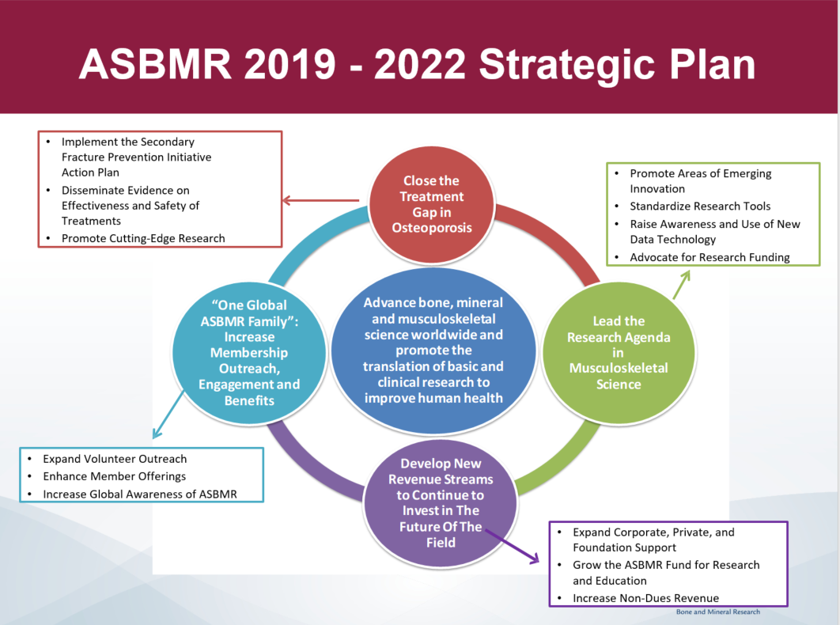Click "Expand Corporate, Private, and Foundation Support" bullet
The width and height of the screenshot is (840, 625).
tap(653, 540)
